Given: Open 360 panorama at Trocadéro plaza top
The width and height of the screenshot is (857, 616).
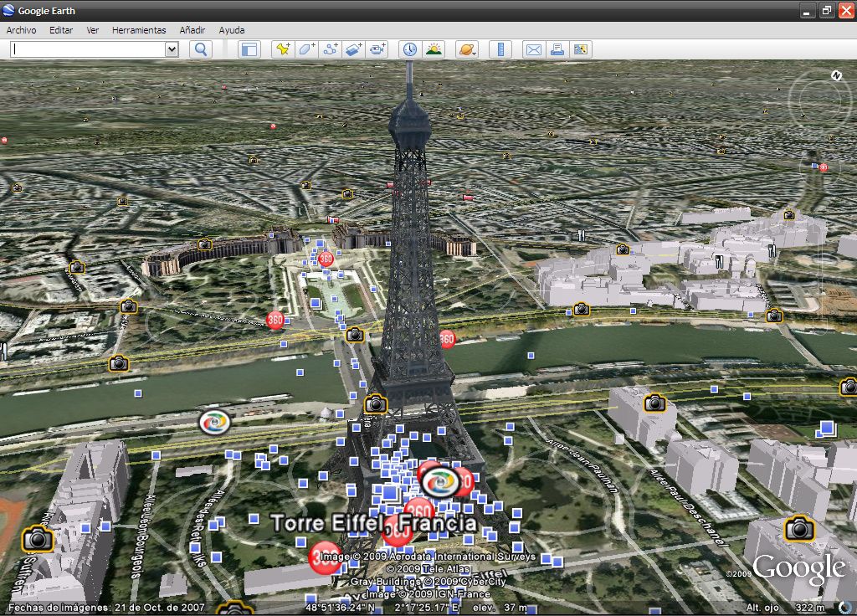Looking at the screenshot, I should pos(326,259).
